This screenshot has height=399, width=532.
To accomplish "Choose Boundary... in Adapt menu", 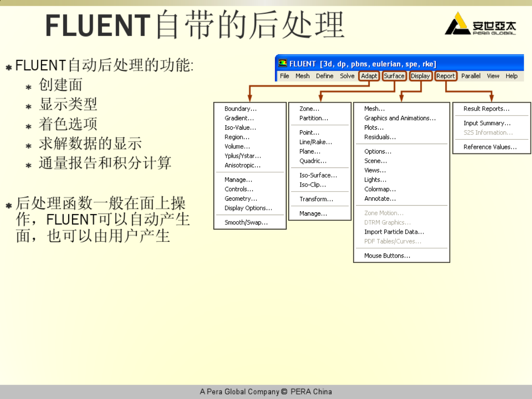I will click(241, 109).
